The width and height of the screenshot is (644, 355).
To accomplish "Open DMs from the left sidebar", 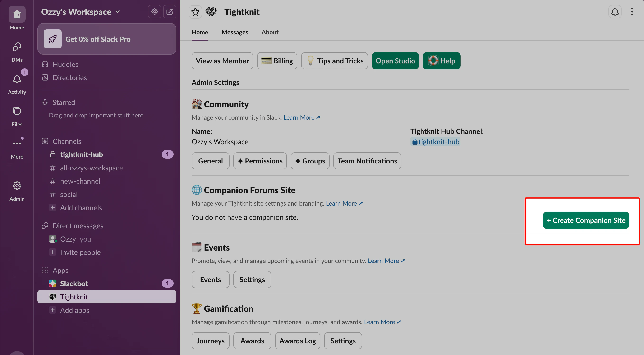I will [x=17, y=47].
